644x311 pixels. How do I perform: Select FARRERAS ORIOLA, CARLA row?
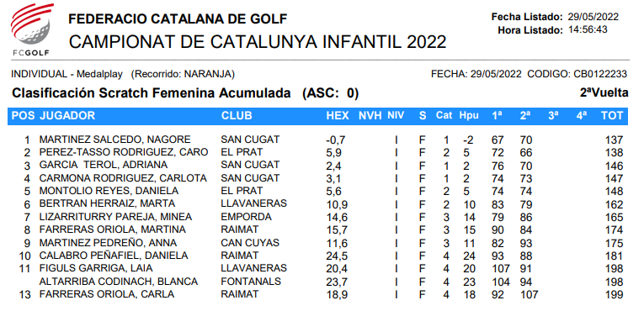click(x=322, y=294)
